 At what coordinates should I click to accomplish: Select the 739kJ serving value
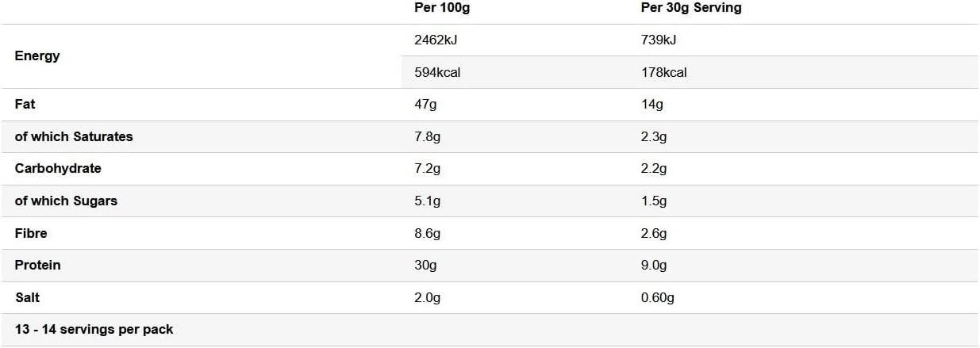click(659, 40)
